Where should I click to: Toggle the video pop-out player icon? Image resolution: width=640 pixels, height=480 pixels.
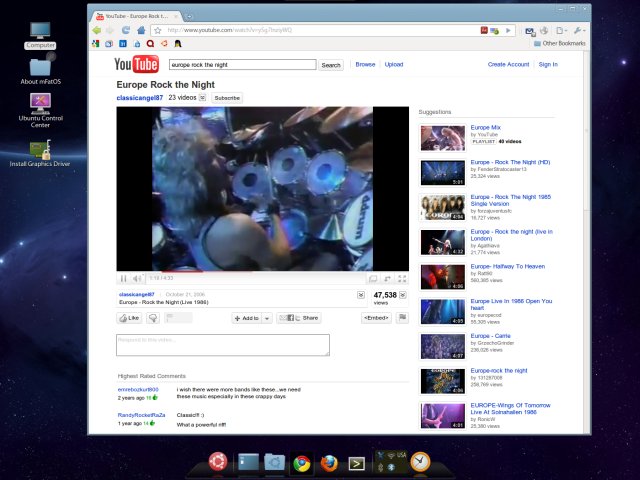(372, 278)
